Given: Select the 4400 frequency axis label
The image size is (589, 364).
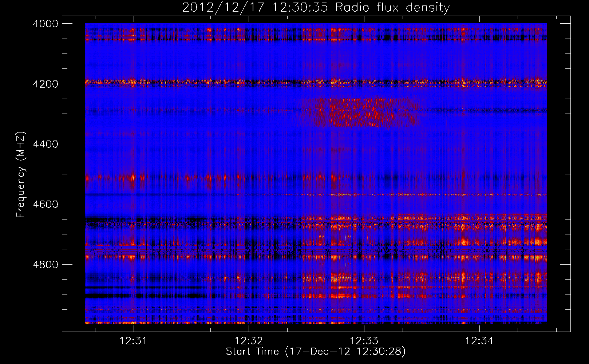Looking at the screenshot, I should point(46,144).
